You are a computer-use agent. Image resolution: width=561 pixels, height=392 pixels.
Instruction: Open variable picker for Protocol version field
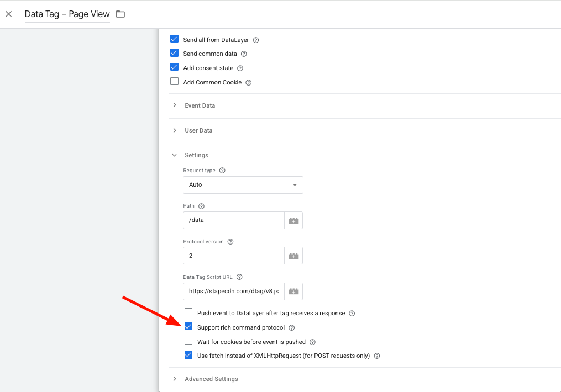click(293, 256)
